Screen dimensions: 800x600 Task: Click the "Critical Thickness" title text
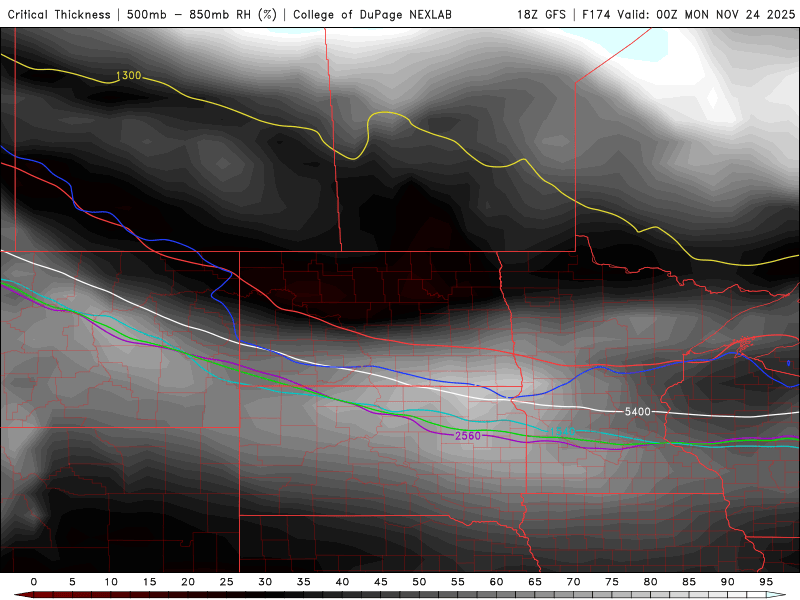click(59, 15)
